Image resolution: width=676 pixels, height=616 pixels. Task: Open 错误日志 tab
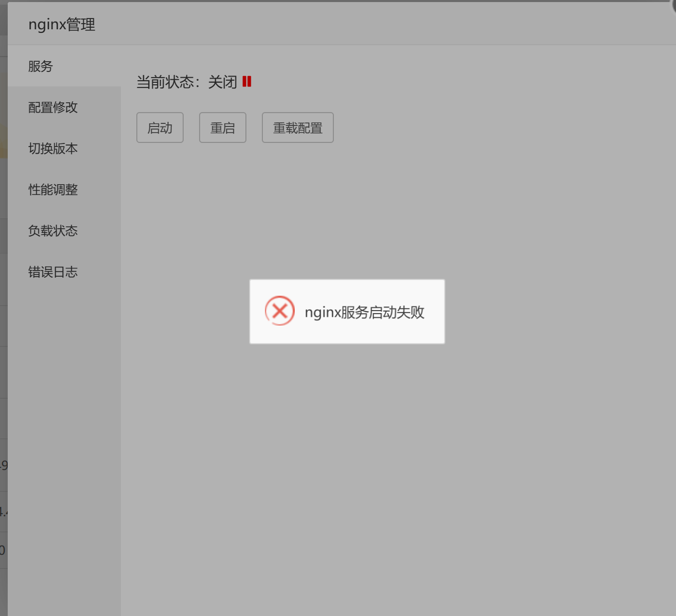pos(64,271)
